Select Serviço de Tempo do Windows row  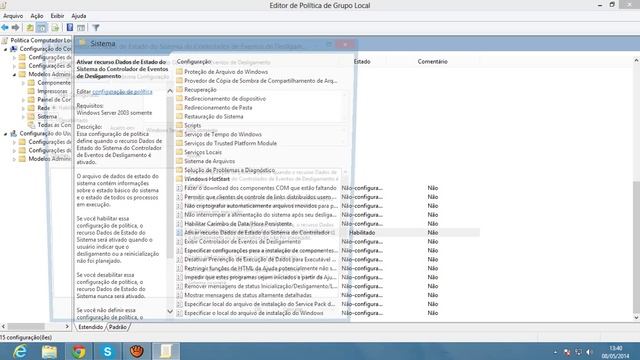point(223,134)
